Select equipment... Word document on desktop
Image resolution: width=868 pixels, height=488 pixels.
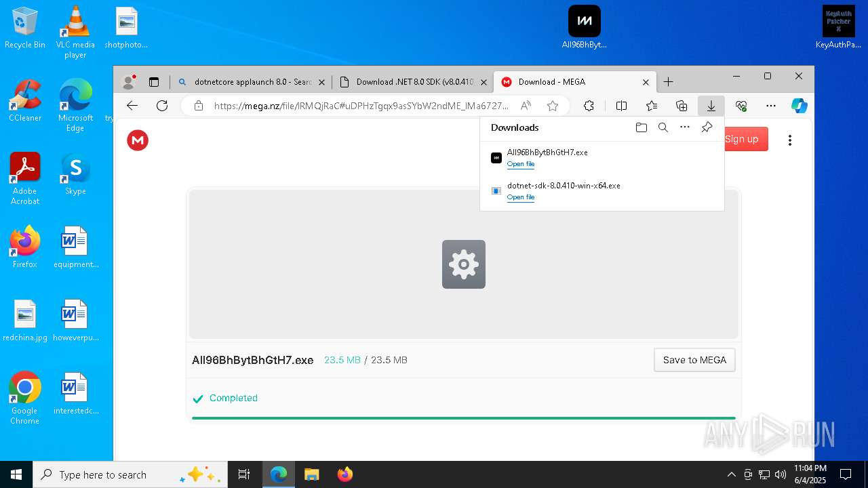point(75,247)
